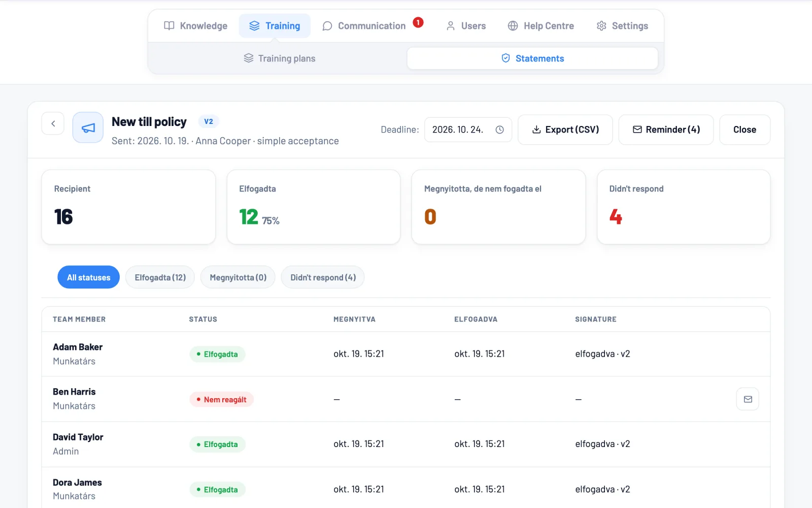Viewport: 812px width, 508px height.
Task: Open the Settings tab
Action: 623,26
